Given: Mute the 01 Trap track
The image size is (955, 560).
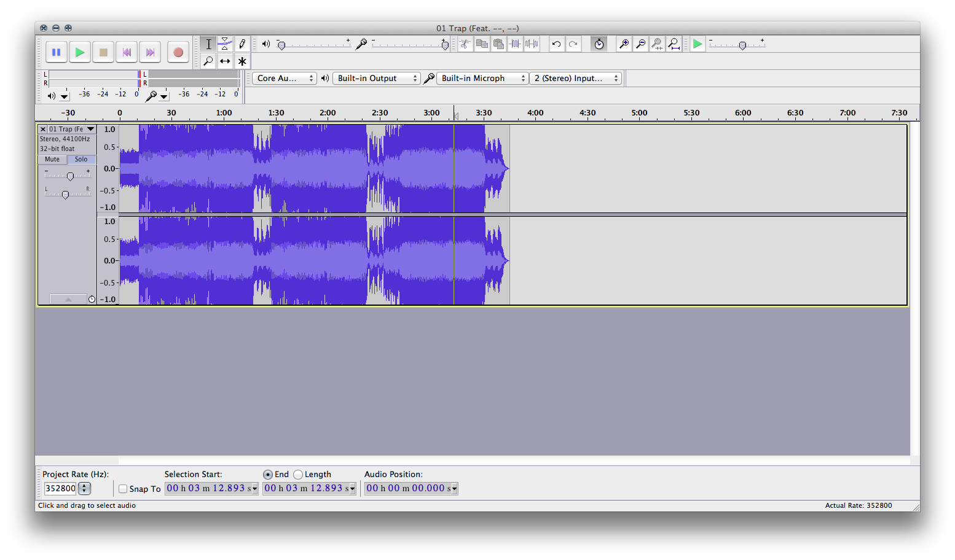Looking at the screenshot, I should 52,159.
